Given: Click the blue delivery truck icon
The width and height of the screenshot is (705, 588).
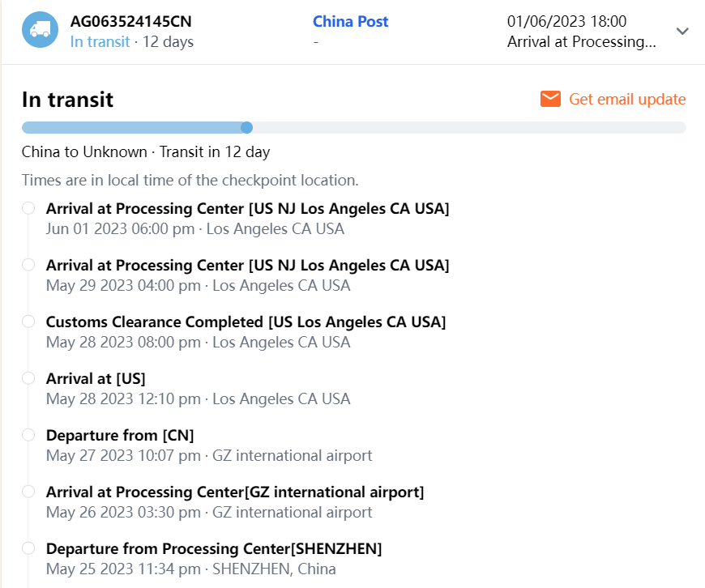Looking at the screenshot, I should (x=40, y=30).
